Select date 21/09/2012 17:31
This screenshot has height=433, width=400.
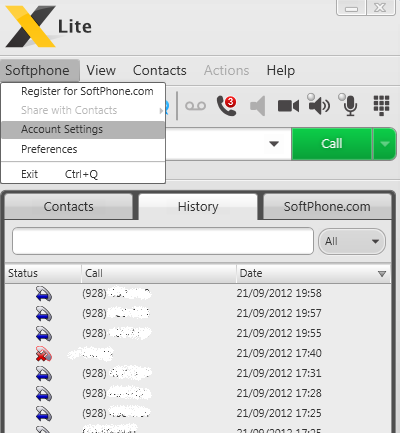coord(279,373)
